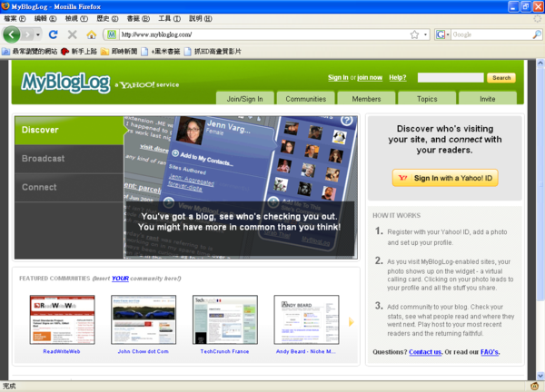The width and height of the screenshot is (545, 392).
Task: Click the yellow Search button
Action: [501, 78]
